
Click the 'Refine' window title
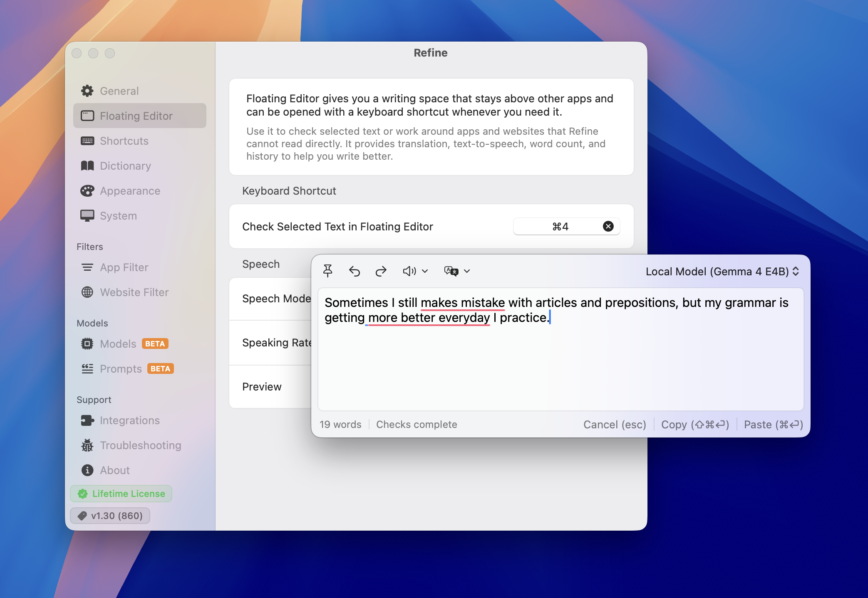tap(431, 53)
